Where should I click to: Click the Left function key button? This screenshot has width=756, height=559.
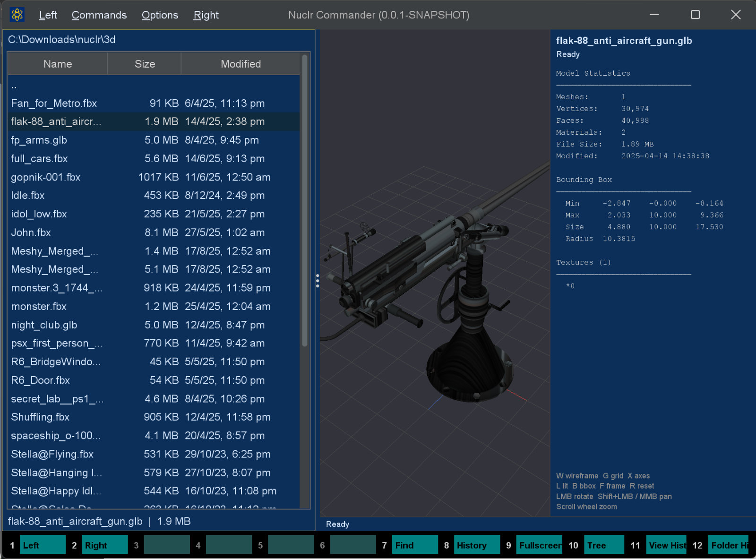pos(43,545)
